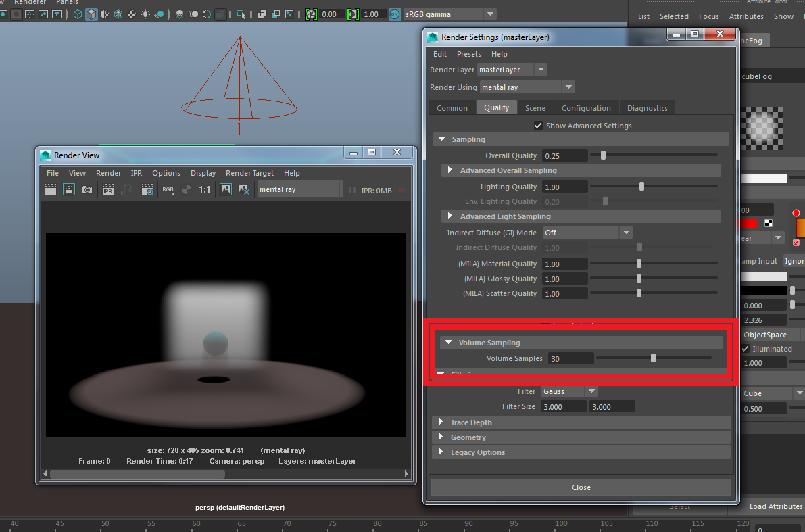Collapse the Volume Sampling section

tap(448, 343)
